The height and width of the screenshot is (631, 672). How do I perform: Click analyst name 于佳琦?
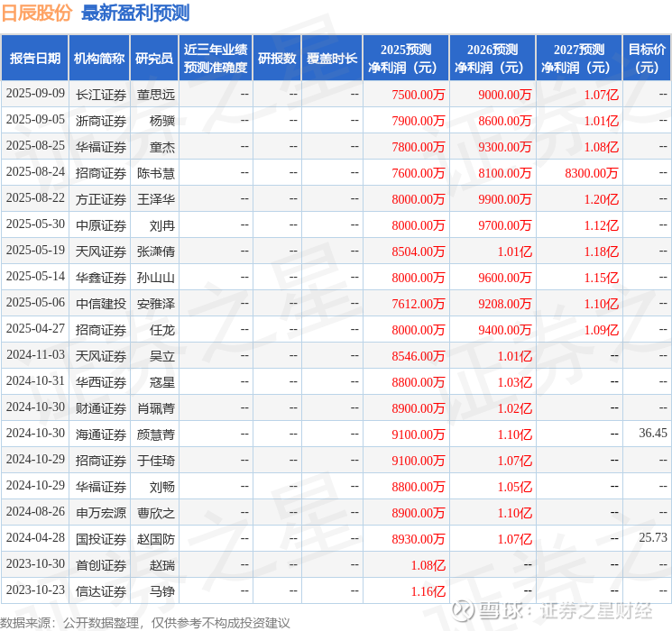156,461
